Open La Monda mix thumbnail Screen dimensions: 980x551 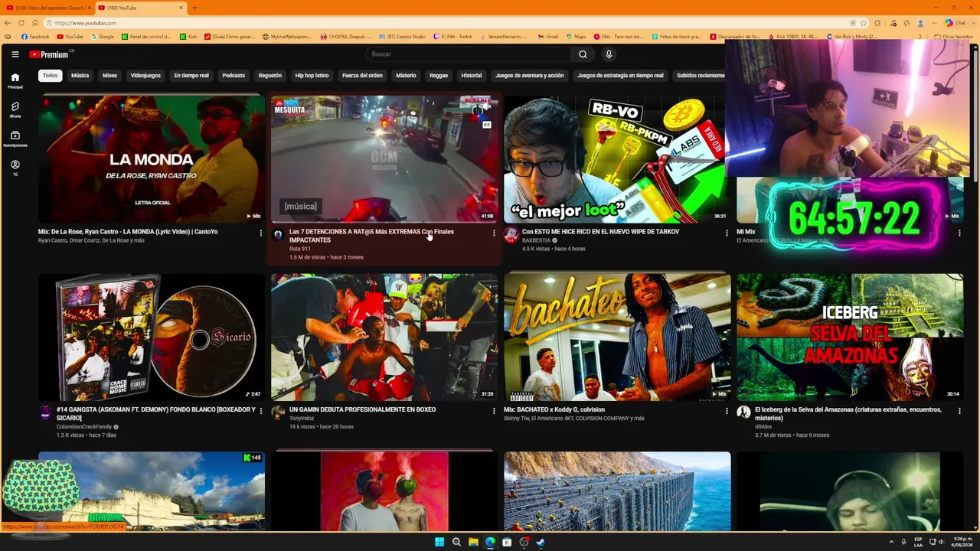coord(152,158)
